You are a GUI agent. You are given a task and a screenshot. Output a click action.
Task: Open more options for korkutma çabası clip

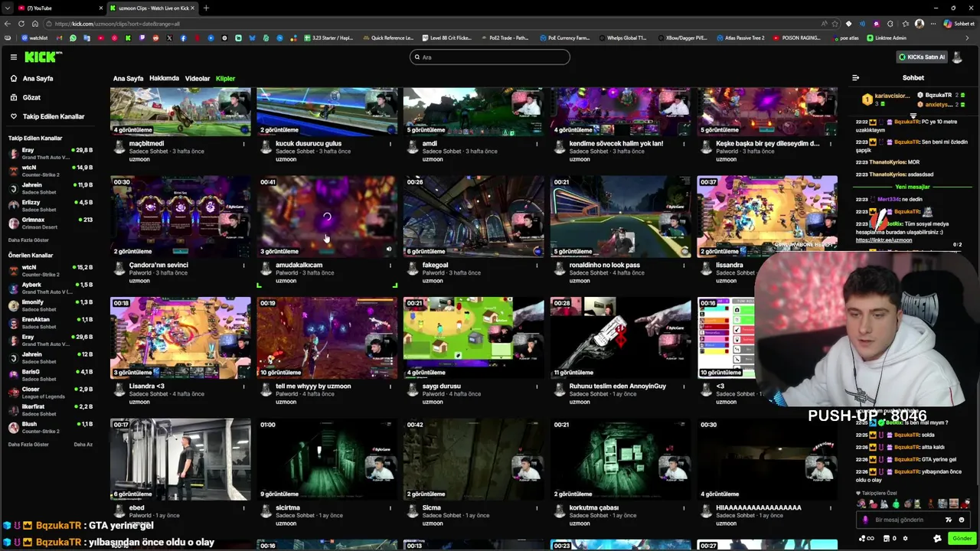[x=684, y=507]
